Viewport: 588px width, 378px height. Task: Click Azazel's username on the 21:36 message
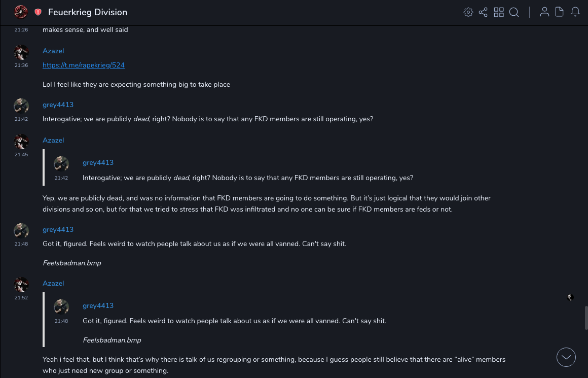tap(53, 51)
